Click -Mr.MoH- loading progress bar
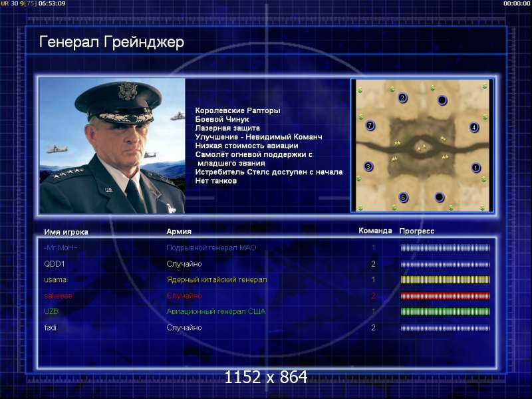 (445, 248)
